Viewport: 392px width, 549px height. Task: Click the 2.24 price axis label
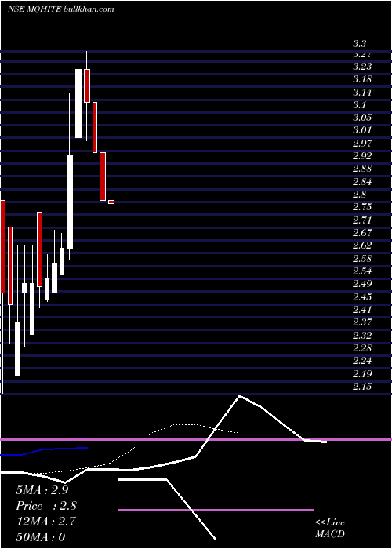(362, 361)
